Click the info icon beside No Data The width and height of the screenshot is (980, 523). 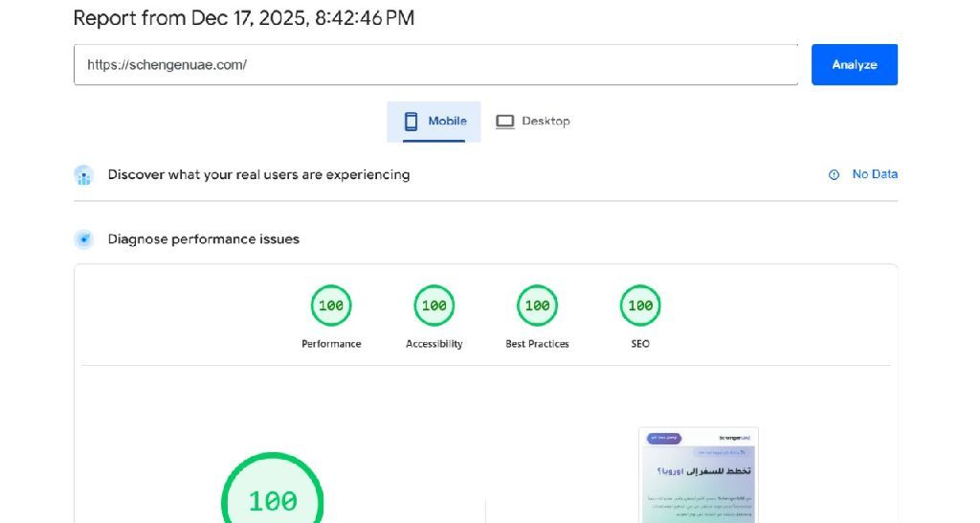pos(834,174)
